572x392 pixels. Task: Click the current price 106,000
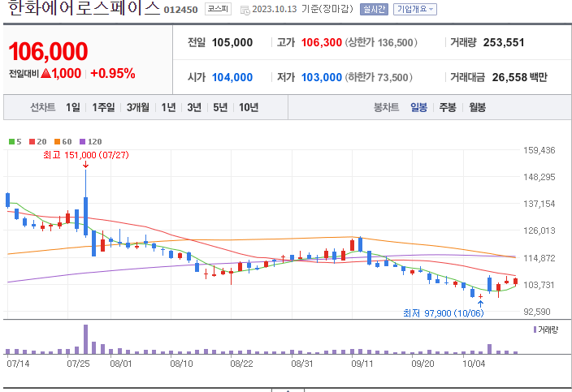point(48,51)
